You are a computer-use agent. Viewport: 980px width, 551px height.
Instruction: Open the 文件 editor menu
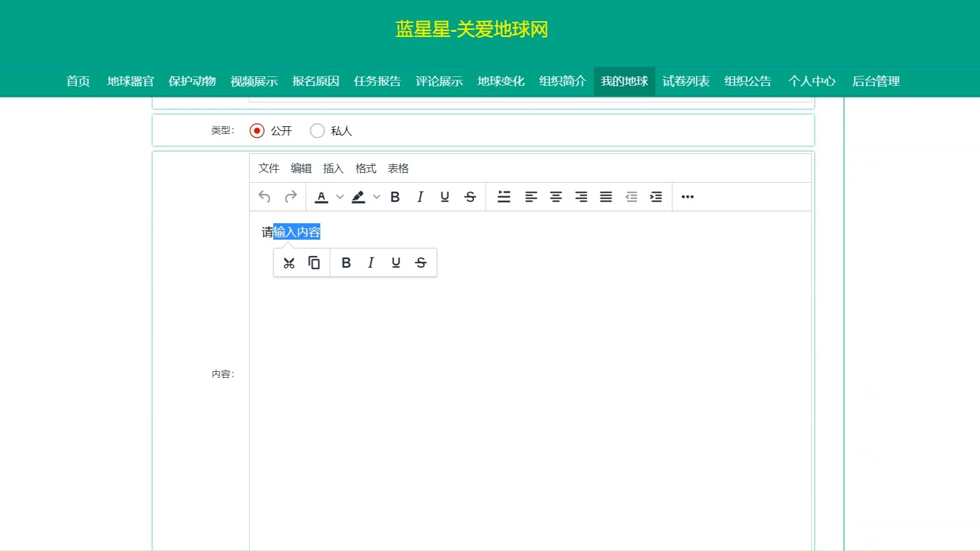click(x=269, y=169)
